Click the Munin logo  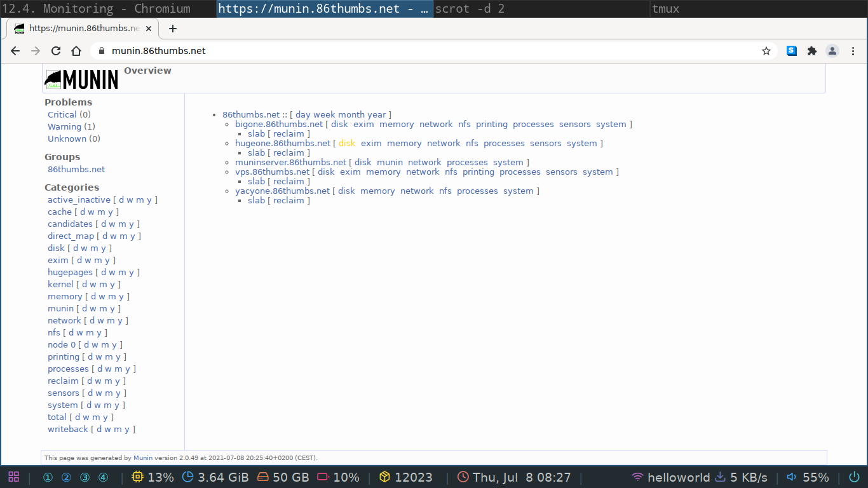(81, 79)
